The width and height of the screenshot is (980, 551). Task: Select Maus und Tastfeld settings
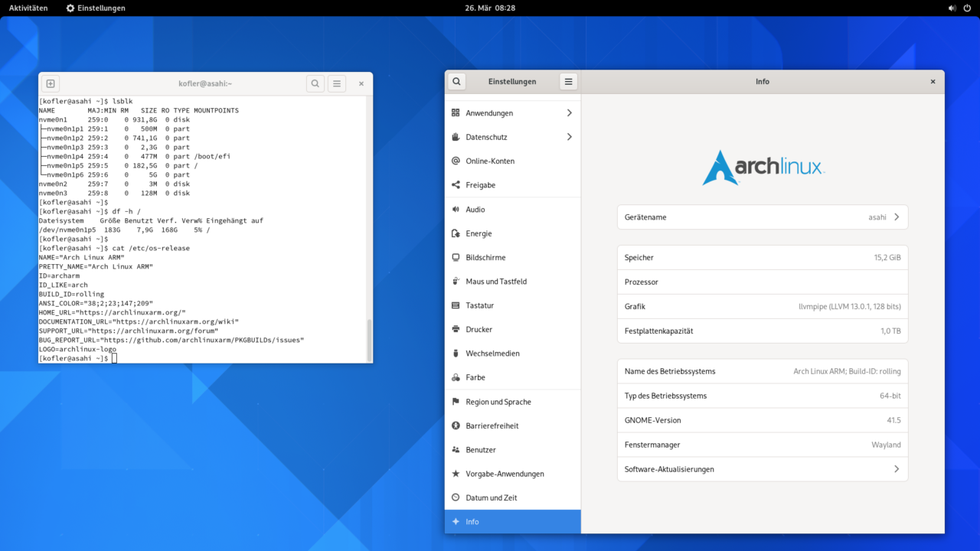point(512,282)
